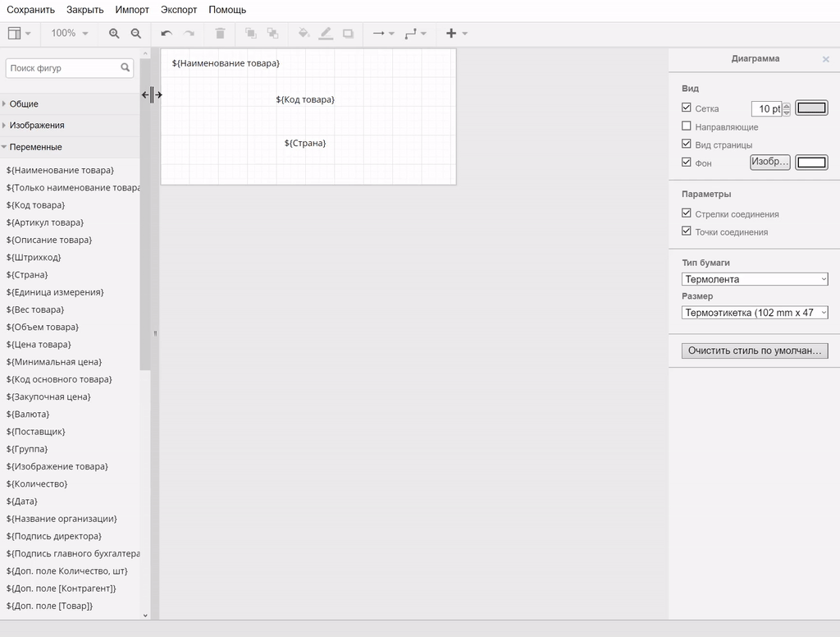Open the Размер paper size dropdown
The height and width of the screenshot is (637, 840).
(x=755, y=313)
